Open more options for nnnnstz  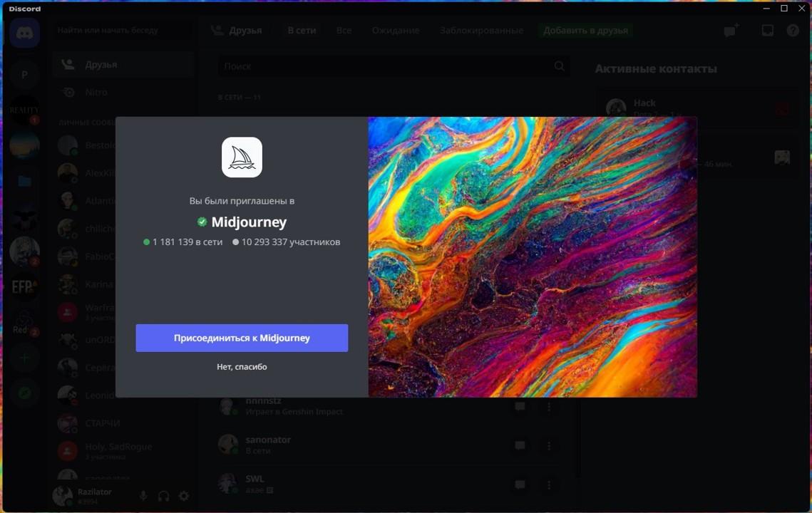coord(549,407)
